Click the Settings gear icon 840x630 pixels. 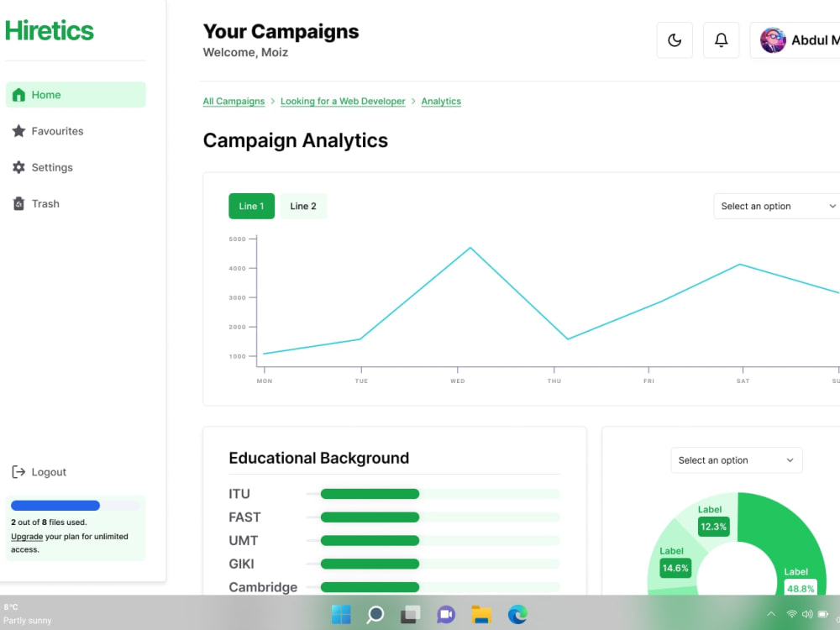click(18, 167)
